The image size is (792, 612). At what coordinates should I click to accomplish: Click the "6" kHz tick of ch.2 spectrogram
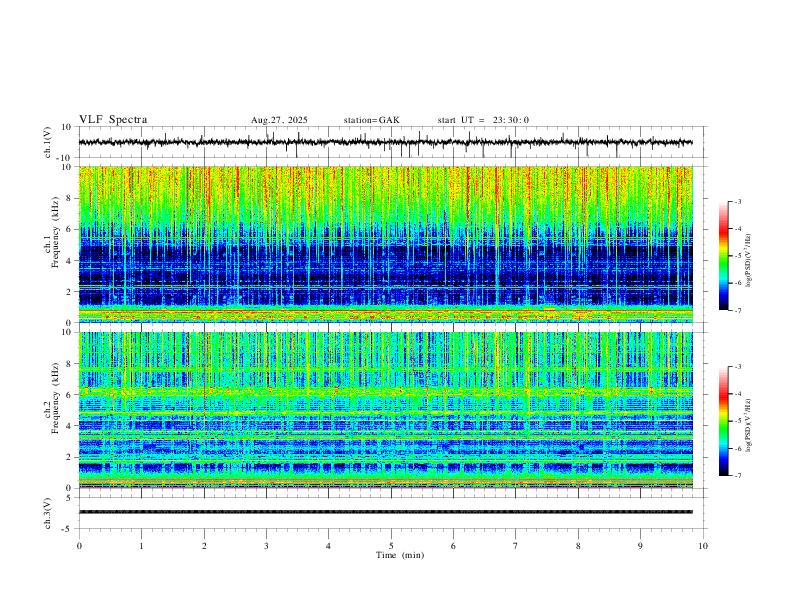[x=69, y=394]
